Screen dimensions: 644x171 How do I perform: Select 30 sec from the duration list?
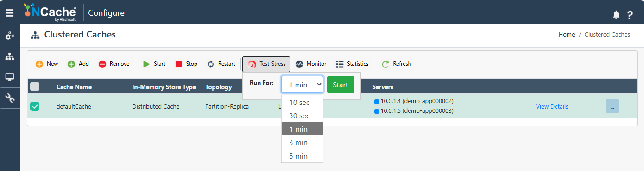pos(302,116)
